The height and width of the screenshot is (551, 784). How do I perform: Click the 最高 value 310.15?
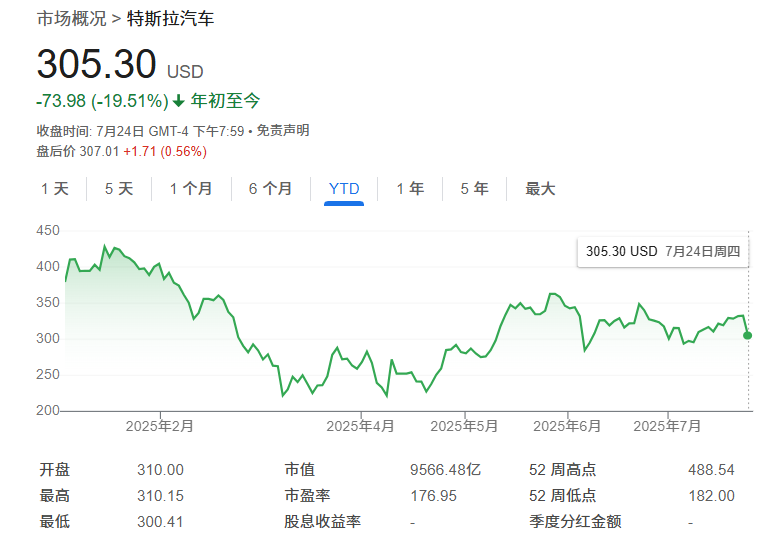click(160, 496)
